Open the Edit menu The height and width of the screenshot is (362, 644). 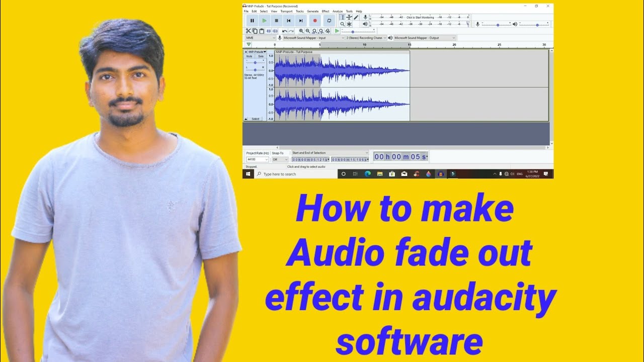tap(254, 11)
